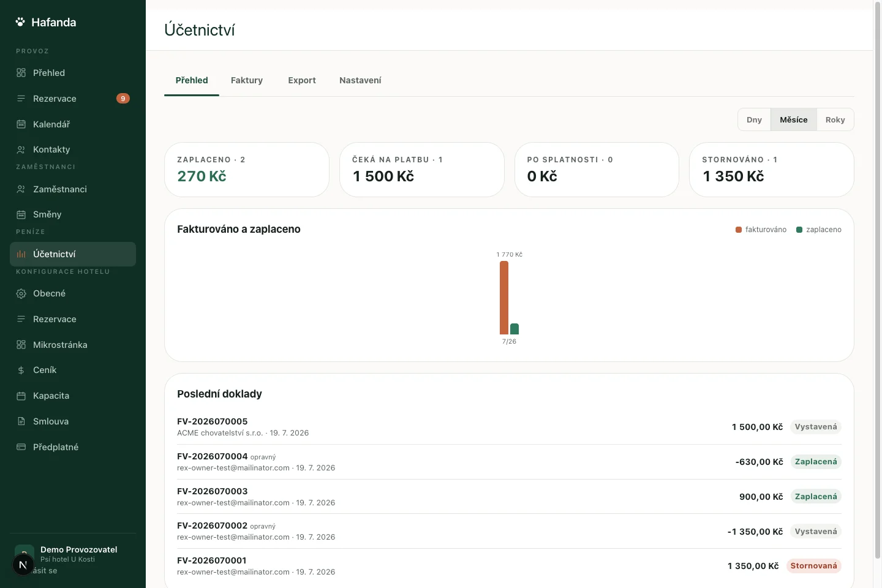Open the Přehled dashboard icon in sidebar
Image resolution: width=882 pixels, height=588 pixels.
click(x=21, y=73)
